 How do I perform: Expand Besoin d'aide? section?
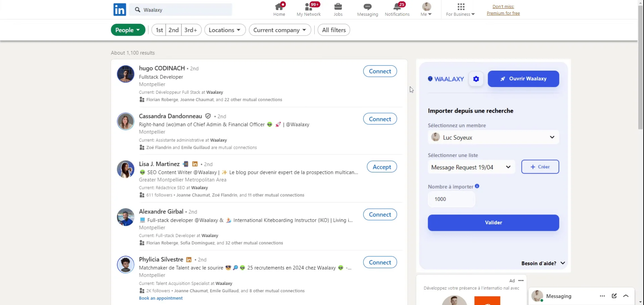pyautogui.click(x=543, y=263)
